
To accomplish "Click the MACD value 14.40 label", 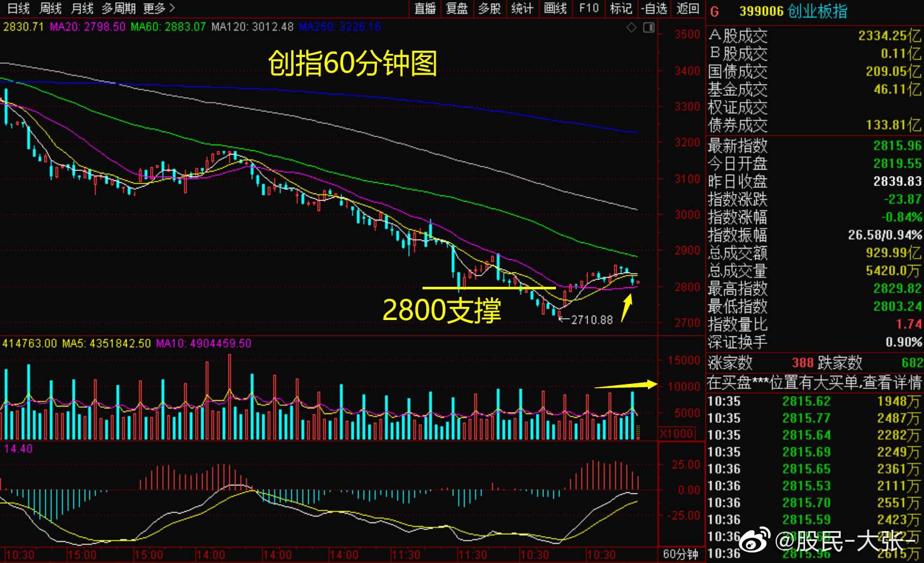I will click(x=18, y=449).
